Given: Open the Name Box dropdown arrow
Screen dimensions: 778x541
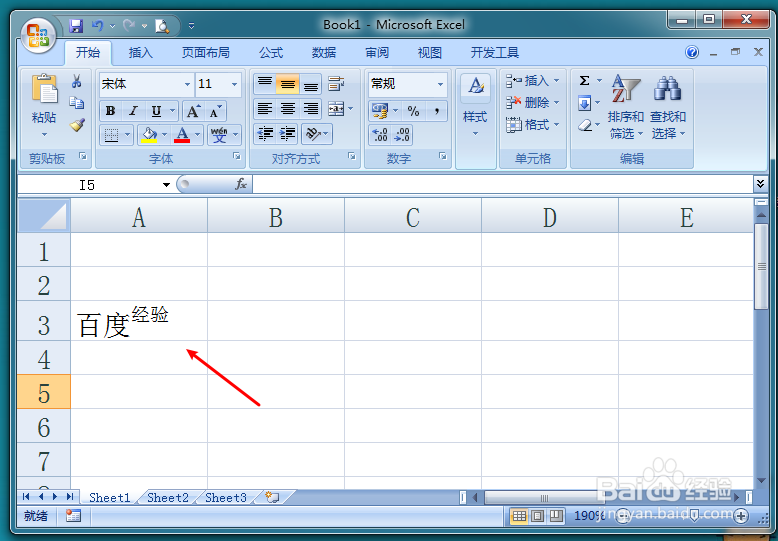Looking at the screenshot, I should [x=166, y=185].
